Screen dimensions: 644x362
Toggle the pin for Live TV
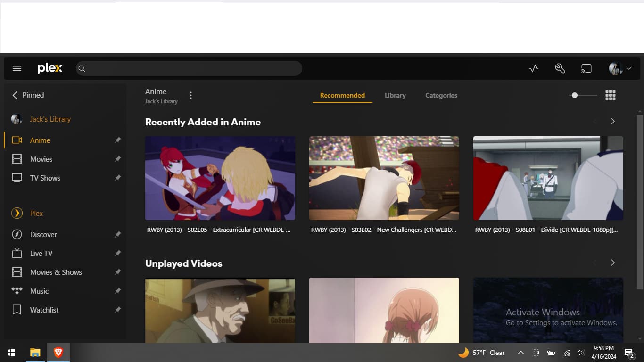pos(117,253)
